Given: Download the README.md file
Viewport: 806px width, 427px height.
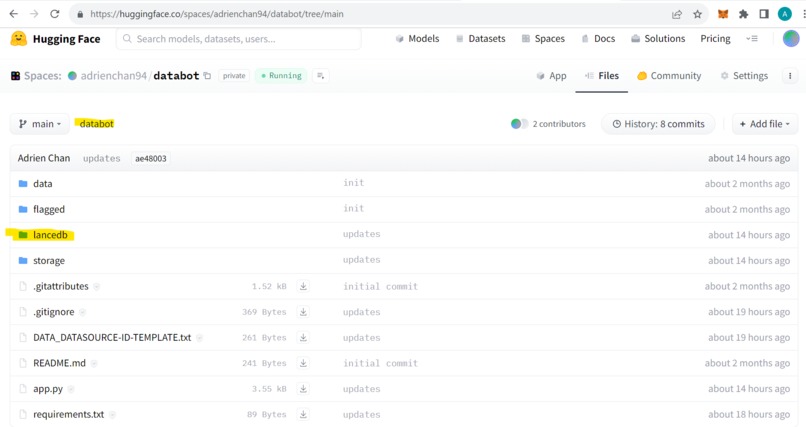Looking at the screenshot, I should (x=303, y=363).
